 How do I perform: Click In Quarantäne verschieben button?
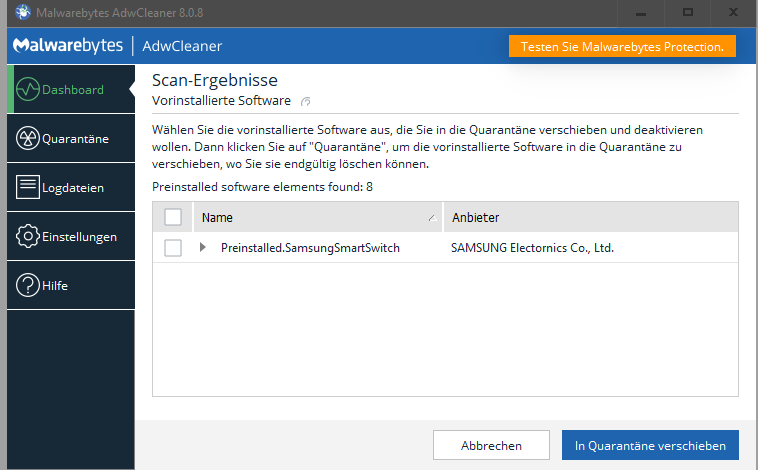click(649, 445)
